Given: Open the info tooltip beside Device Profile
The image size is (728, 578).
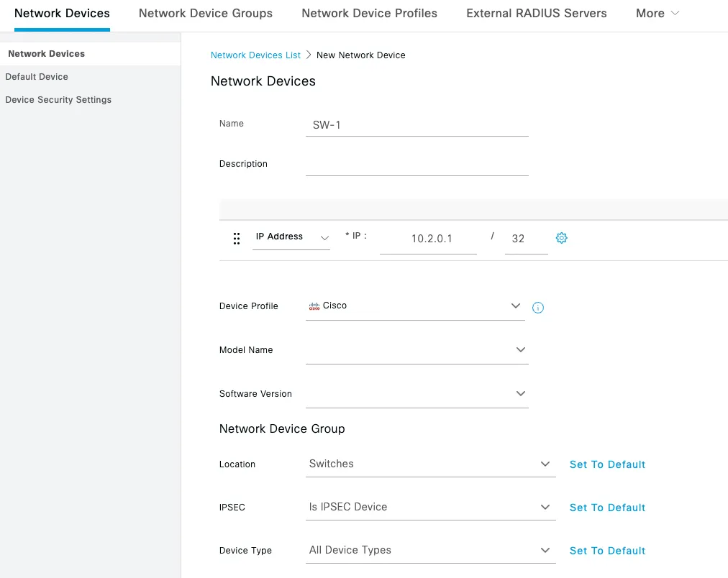Looking at the screenshot, I should point(537,307).
